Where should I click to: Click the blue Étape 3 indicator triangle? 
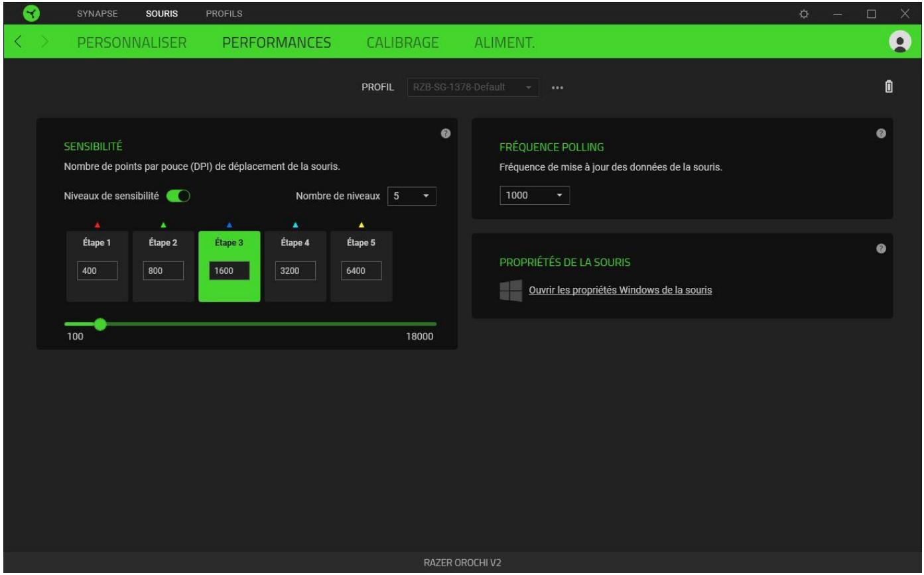tap(229, 225)
